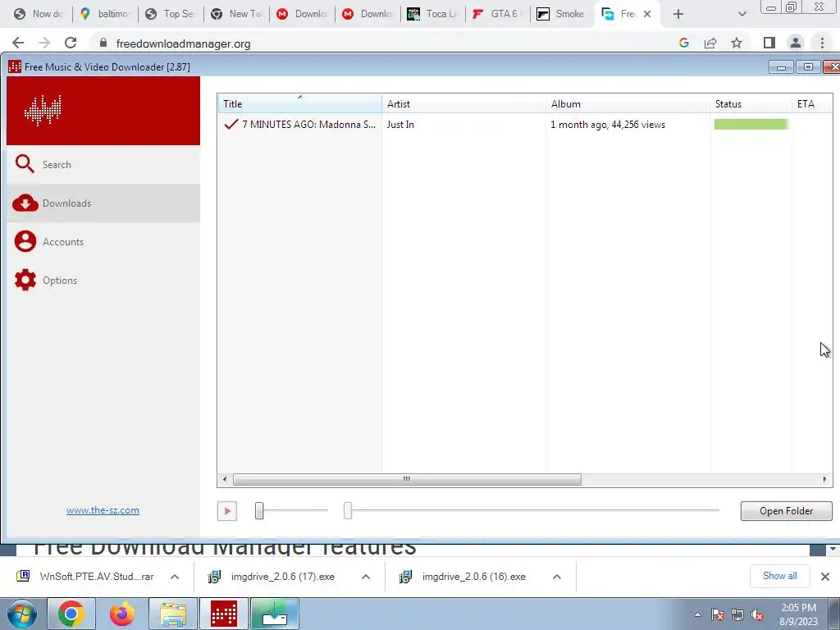Image resolution: width=840 pixels, height=630 pixels.
Task: Go back in Chrome browser
Action: point(18,43)
